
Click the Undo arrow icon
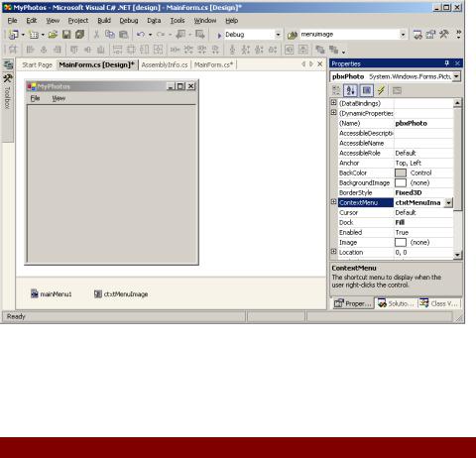(141, 35)
